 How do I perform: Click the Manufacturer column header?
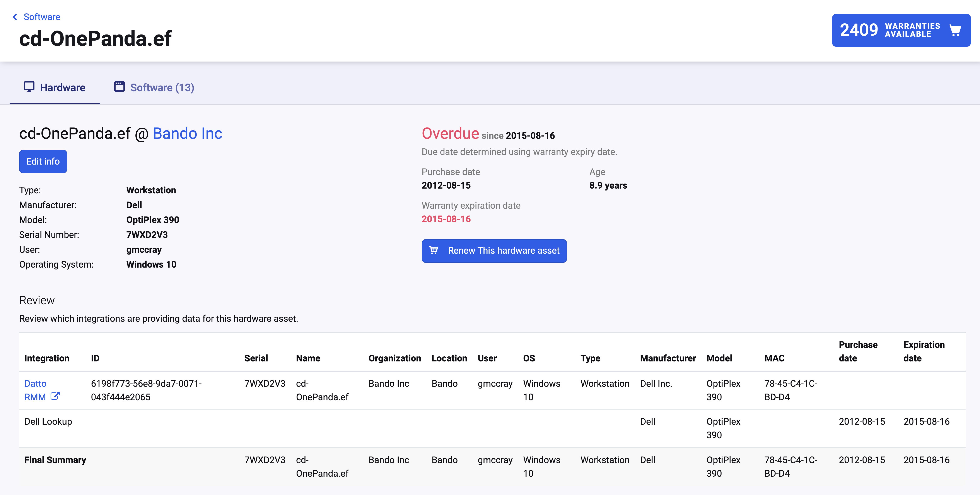668,358
